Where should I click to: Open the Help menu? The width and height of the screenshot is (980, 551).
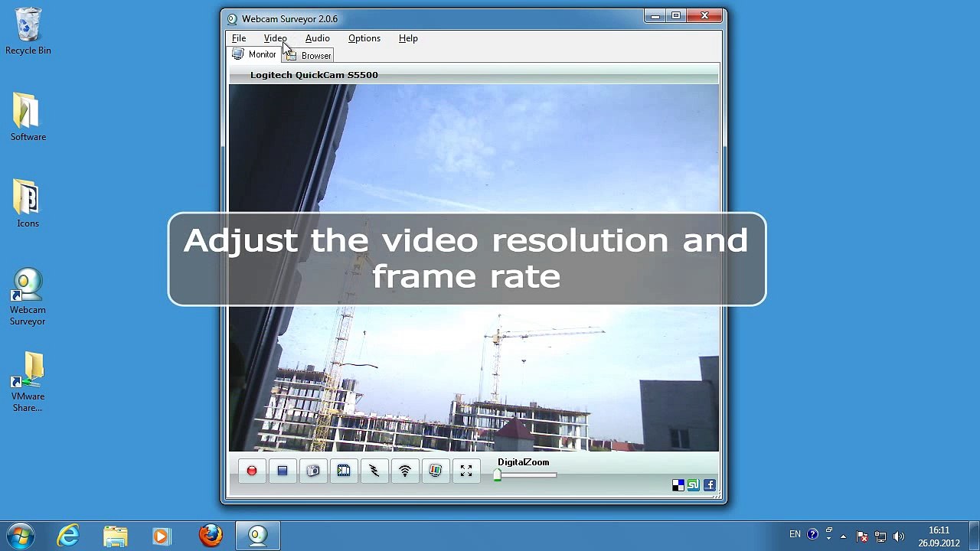[x=408, y=38]
